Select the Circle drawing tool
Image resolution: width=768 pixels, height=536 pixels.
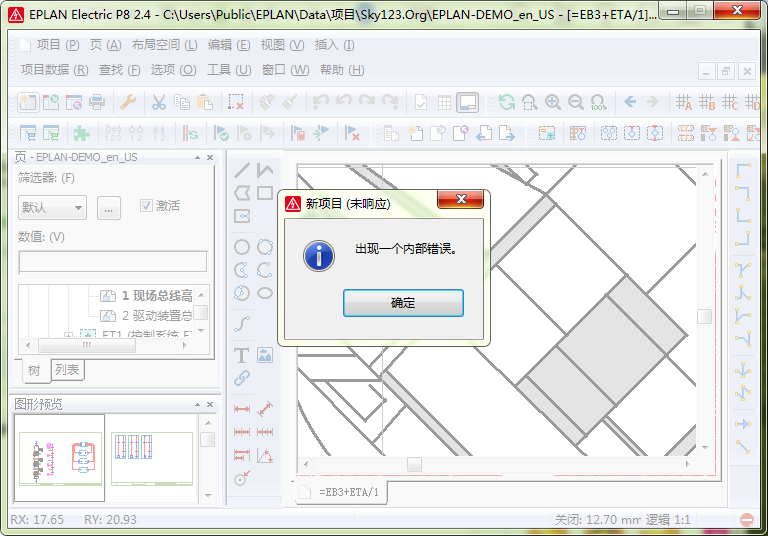[241, 247]
